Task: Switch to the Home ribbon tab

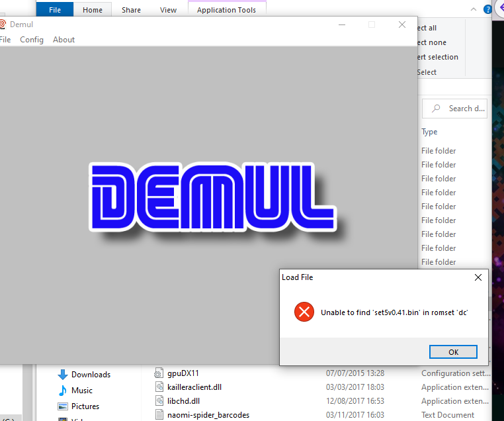Action: (x=92, y=10)
